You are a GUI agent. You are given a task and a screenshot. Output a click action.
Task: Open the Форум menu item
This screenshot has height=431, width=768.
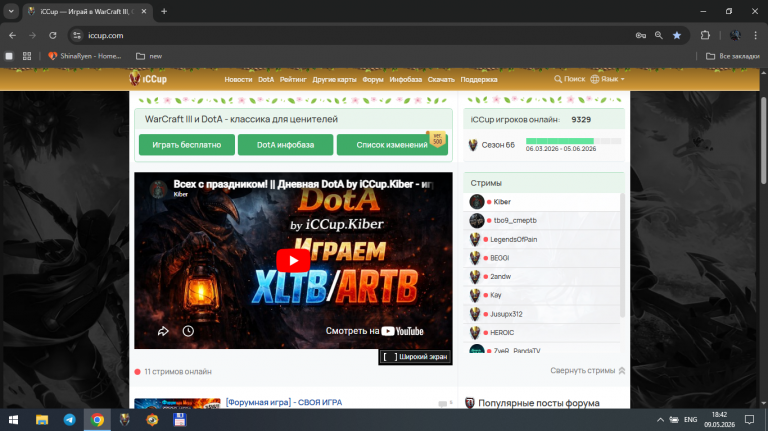[373, 79]
